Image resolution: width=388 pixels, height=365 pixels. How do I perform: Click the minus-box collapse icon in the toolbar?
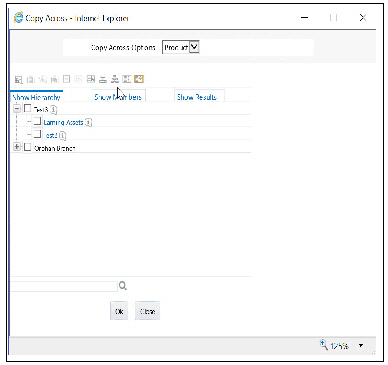(x=67, y=79)
